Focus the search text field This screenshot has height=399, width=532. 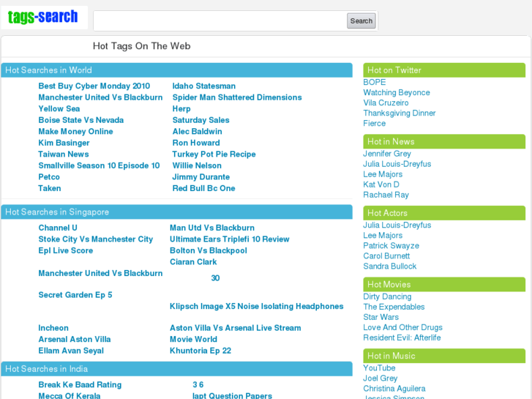(220, 21)
